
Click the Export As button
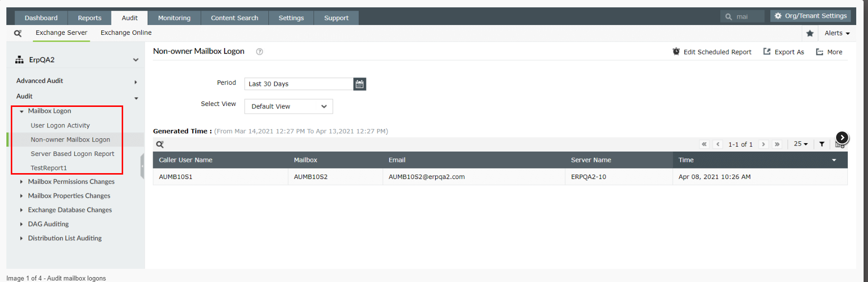(x=784, y=52)
